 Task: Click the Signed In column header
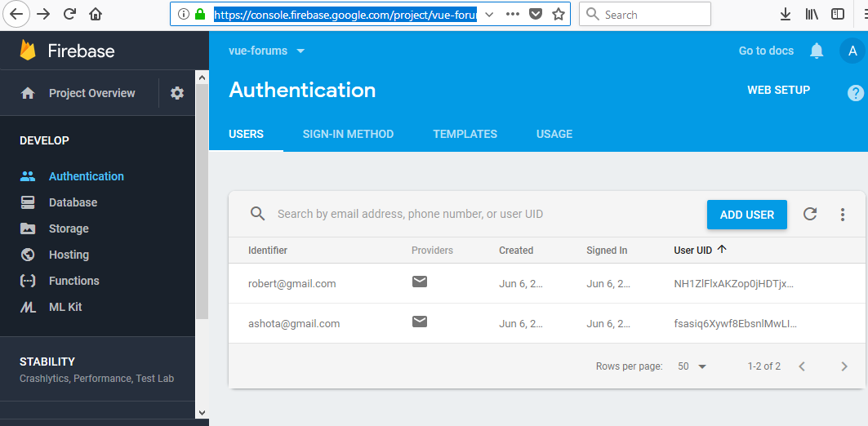point(607,250)
